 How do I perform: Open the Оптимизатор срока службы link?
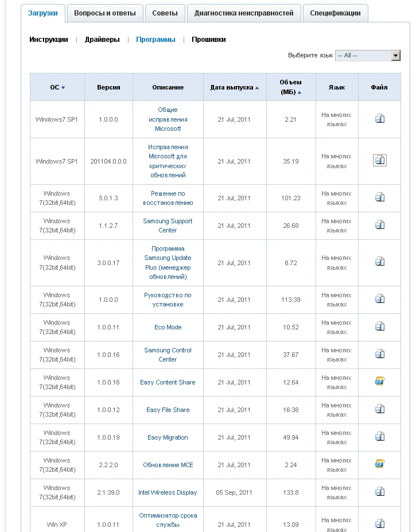tap(168, 520)
